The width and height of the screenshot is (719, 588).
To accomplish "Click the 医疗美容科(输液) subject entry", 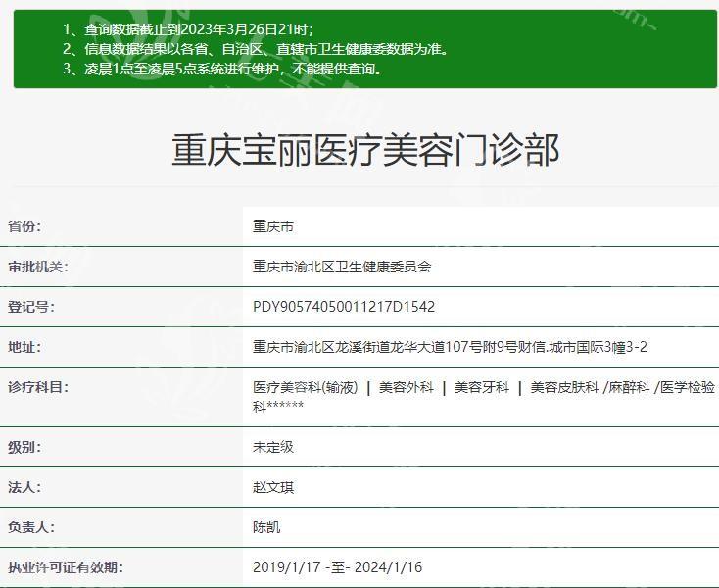I will click(x=305, y=387).
